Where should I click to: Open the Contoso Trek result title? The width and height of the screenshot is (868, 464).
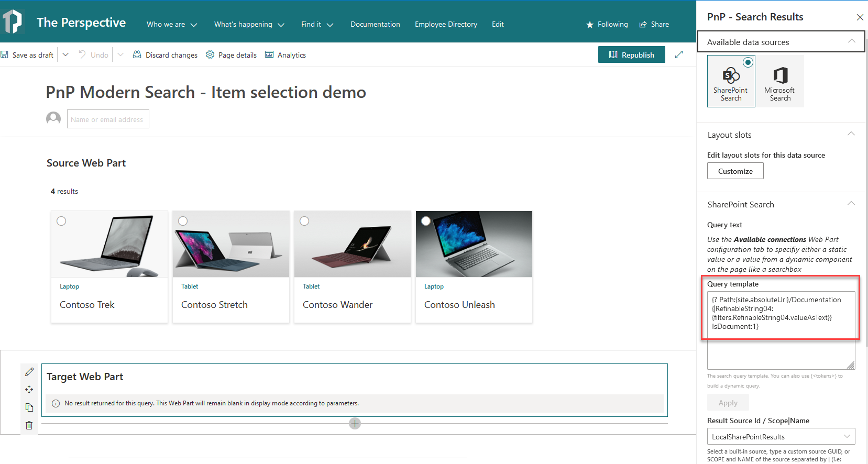tap(87, 305)
